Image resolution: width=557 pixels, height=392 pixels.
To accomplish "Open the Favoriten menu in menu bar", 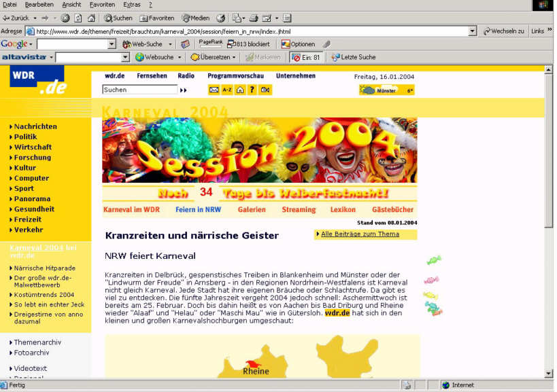I will [x=102, y=5].
